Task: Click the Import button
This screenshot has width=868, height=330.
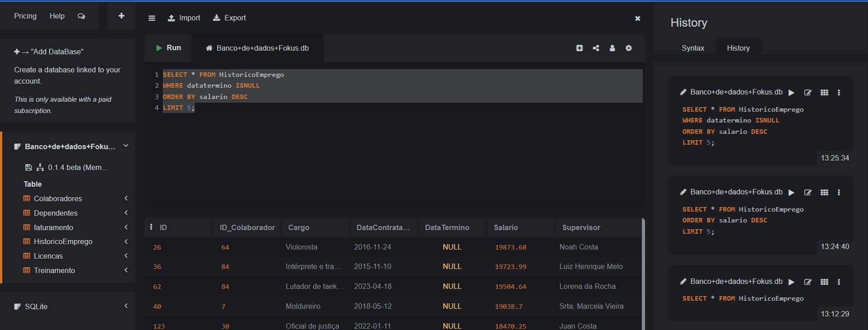Action: click(x=184, y=18)
